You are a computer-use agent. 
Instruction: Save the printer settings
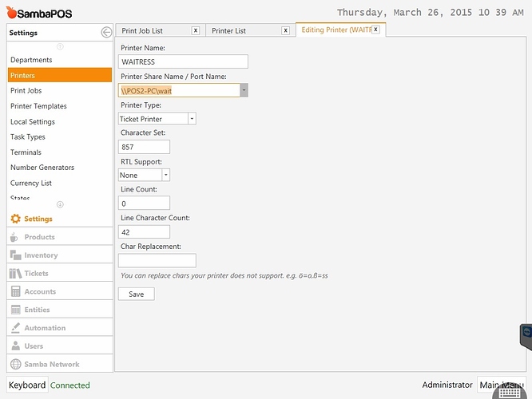[x=137, y=294]
